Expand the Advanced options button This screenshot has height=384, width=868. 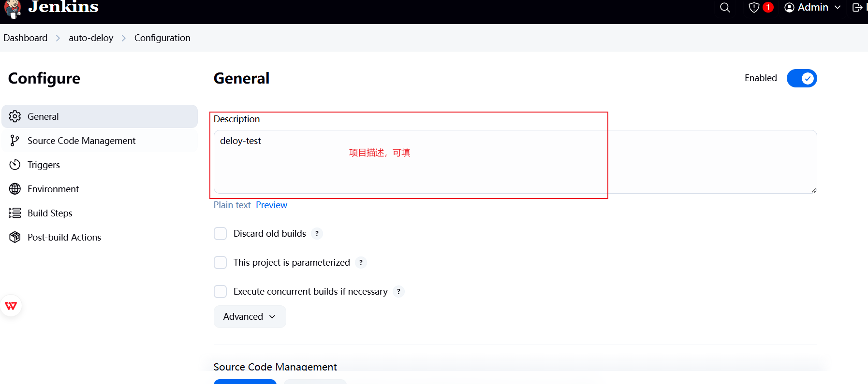pyautogui.click(x=250, y=317)
